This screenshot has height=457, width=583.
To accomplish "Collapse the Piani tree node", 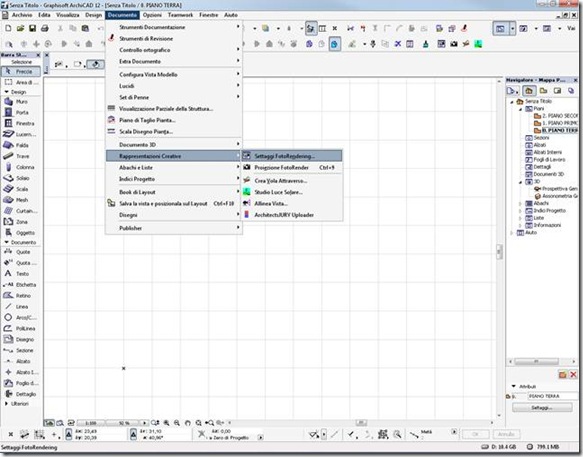I will [521, 109].
